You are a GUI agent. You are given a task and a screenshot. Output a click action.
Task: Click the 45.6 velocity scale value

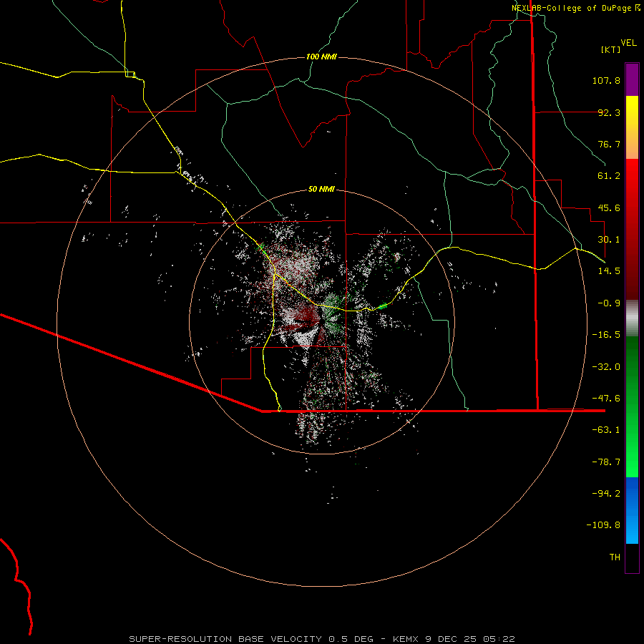609,208
